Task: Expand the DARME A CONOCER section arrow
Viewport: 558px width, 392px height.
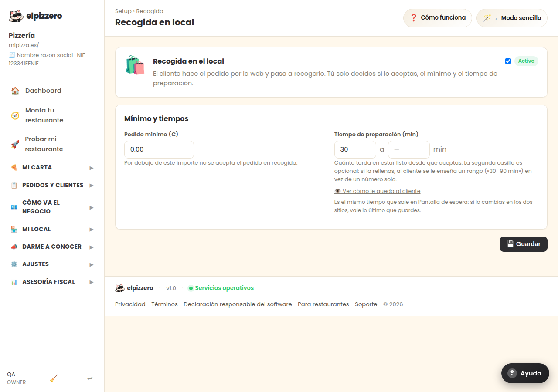Action: (92, 247)
